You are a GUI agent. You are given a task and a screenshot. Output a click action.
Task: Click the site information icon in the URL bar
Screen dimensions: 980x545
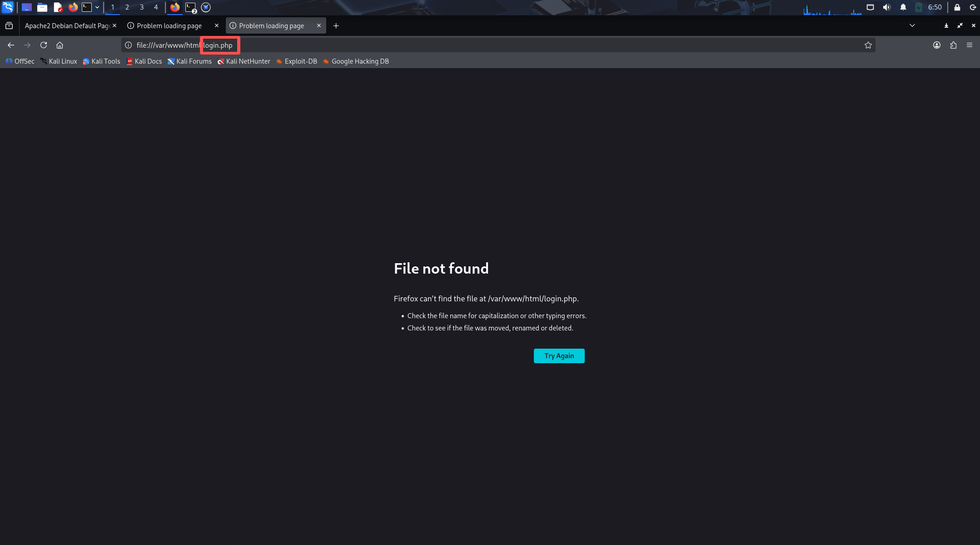point(129,45)
